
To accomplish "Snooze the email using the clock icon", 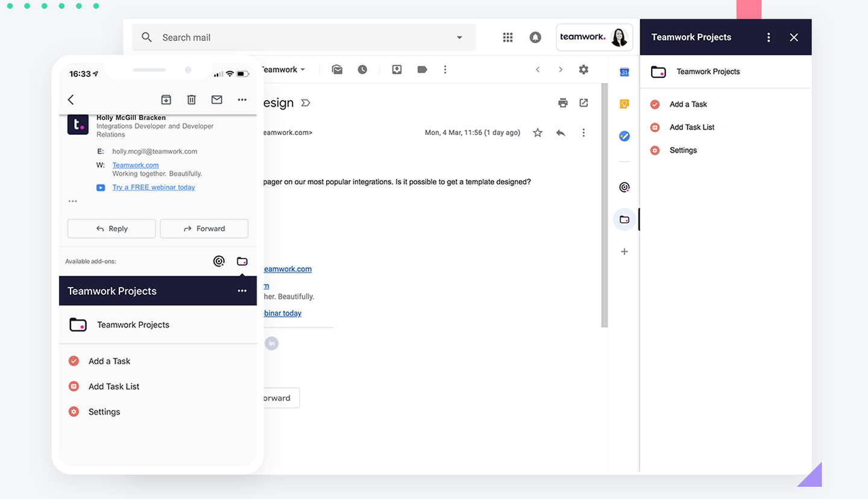I will click(x=362, y=69).
